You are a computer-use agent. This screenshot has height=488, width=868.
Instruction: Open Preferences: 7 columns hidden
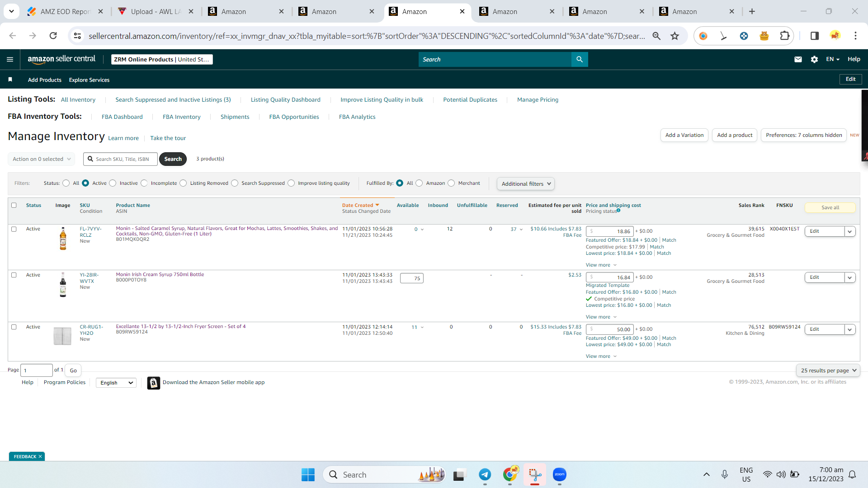pyautogui.click(x=804, y=135)
